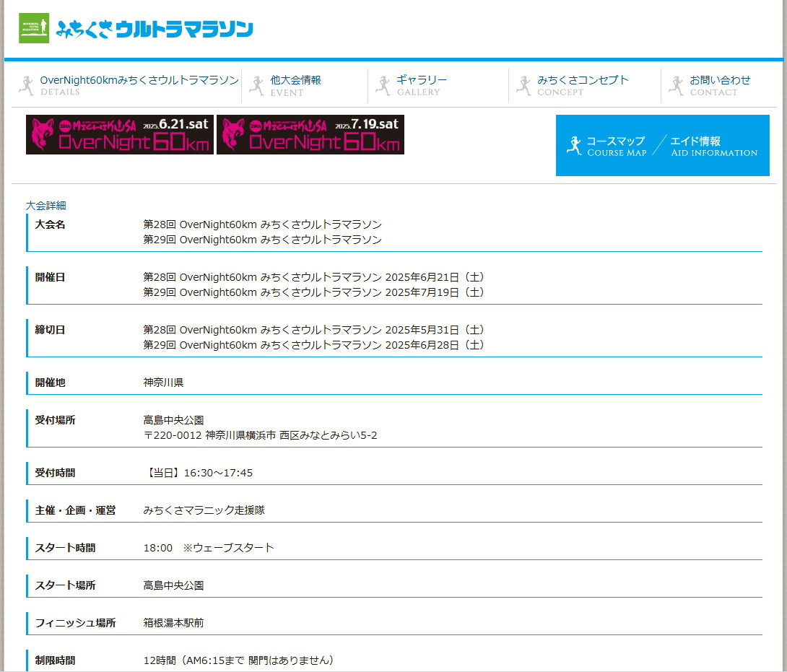This screenshot has width=787, height=672.
Task: Click 高島中央公園 in スタート場所 row
Action: click(x=174, y=585)
